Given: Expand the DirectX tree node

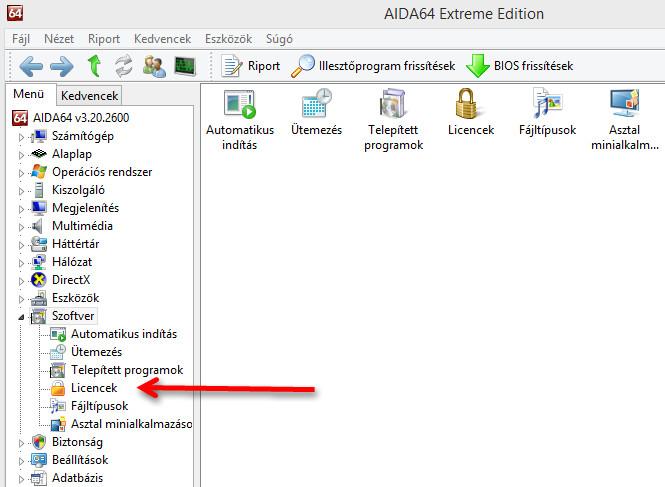Looking at the screenshot, I should (21, 281).
